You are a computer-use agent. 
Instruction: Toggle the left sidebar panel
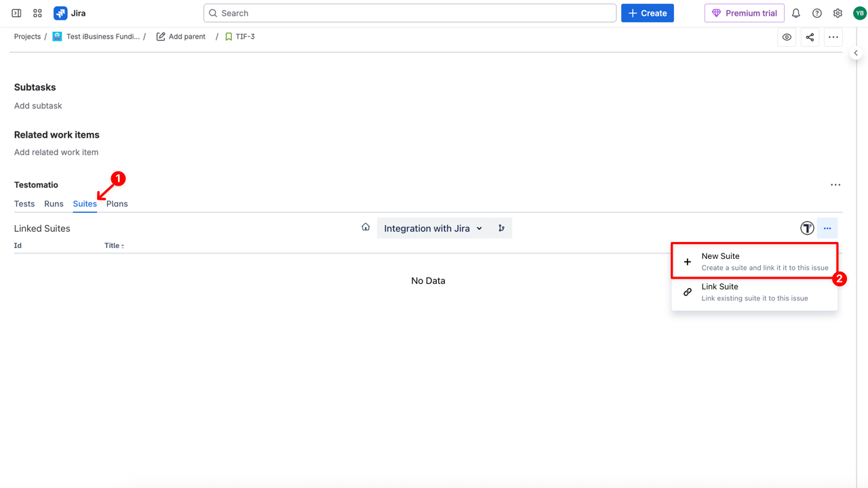tap(16, 13)
